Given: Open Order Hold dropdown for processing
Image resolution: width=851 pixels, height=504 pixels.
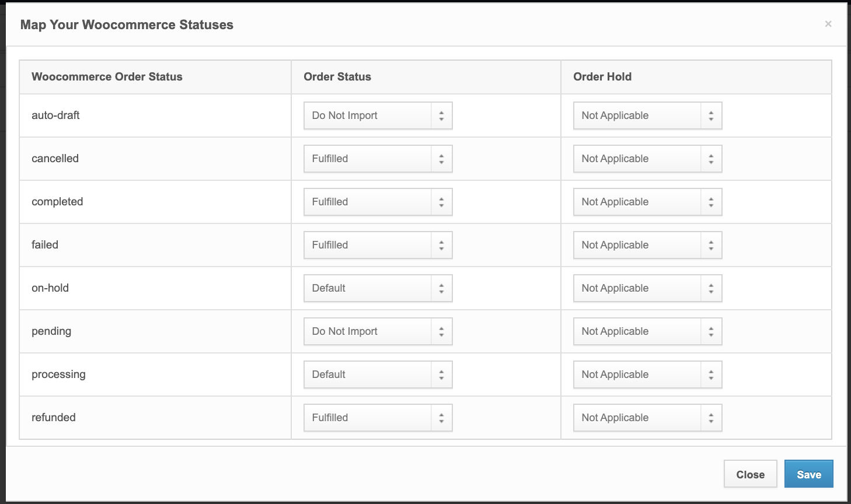Looking at the screenshot, I should point(647,374).
